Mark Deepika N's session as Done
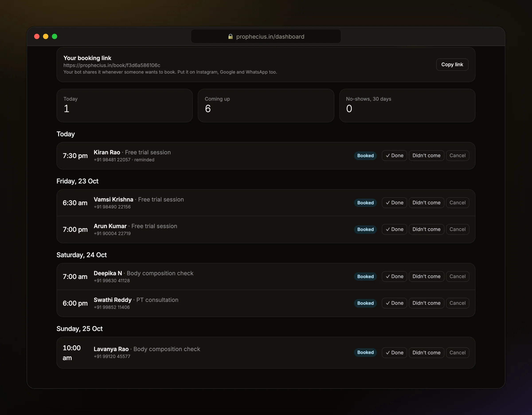The width and height of the screenshot is (532, 415). [x=394, y=277]
